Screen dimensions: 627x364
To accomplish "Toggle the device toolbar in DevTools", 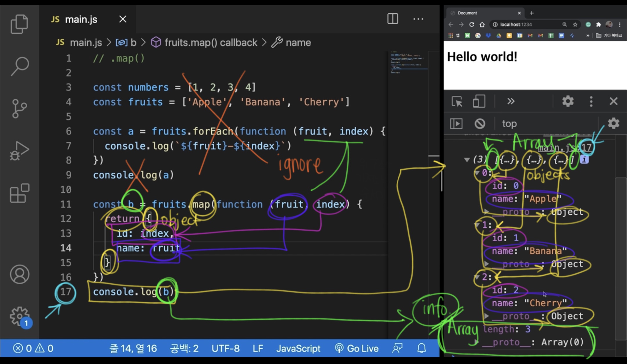I will point(479,102).
